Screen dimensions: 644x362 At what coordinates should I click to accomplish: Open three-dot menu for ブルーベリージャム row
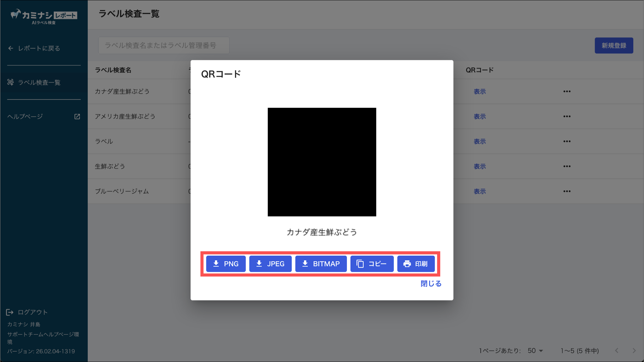567,191
